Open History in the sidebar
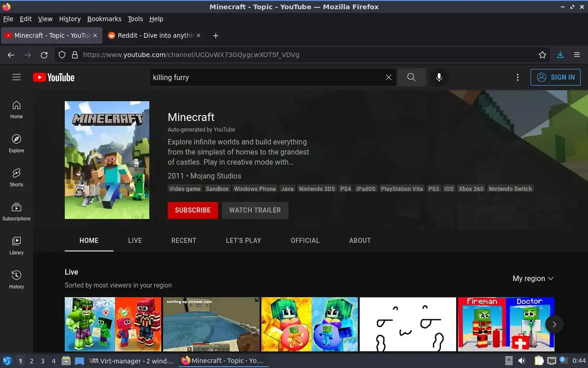This screenshot has height=368, width=588. click(17, 280)
